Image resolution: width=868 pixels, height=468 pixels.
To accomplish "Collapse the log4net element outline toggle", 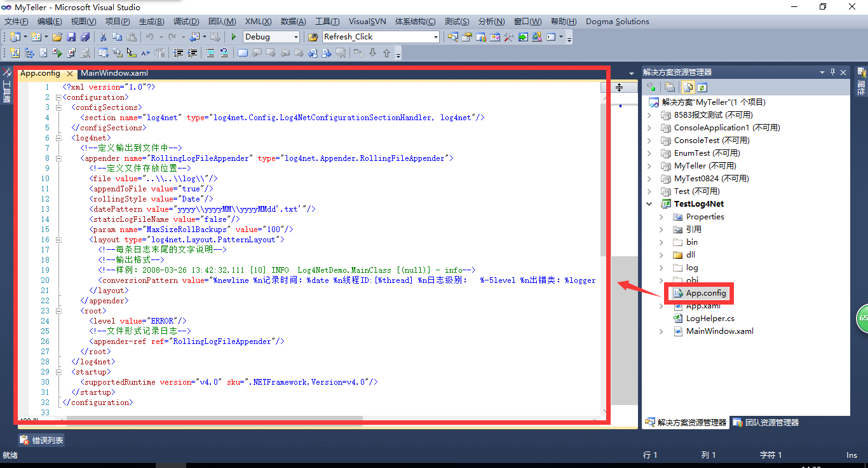I will 58,138.
